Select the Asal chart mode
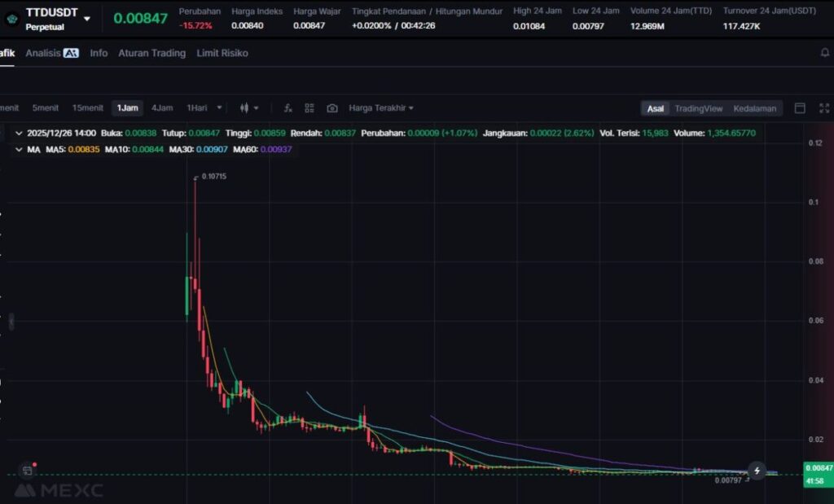This screenshot has height=504, width=834. [x=655, y=108]
